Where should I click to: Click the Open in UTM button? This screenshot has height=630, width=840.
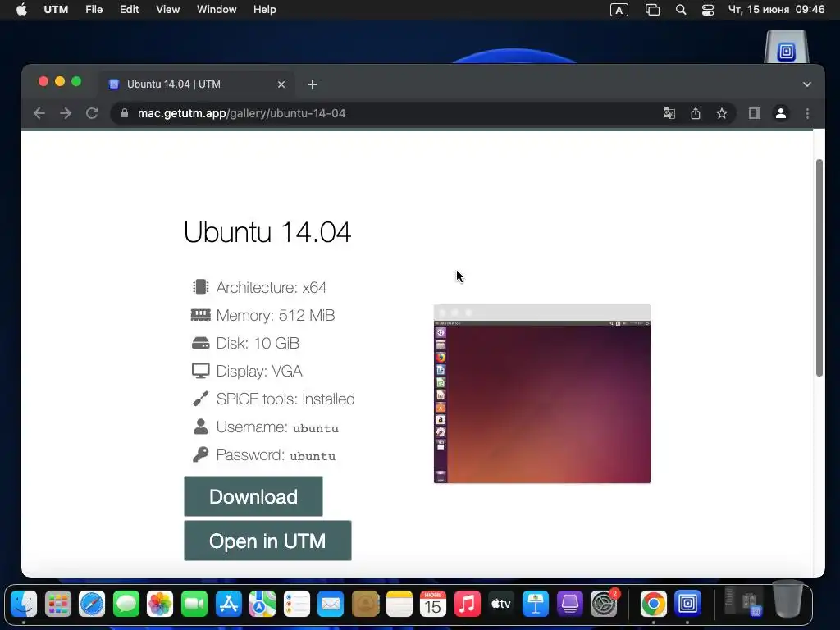click(268, 541)
